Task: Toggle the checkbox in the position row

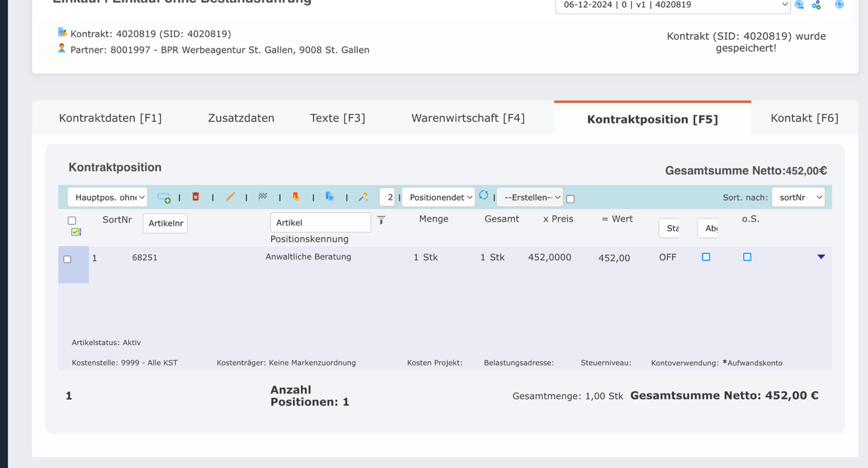Action: [66, 259]
